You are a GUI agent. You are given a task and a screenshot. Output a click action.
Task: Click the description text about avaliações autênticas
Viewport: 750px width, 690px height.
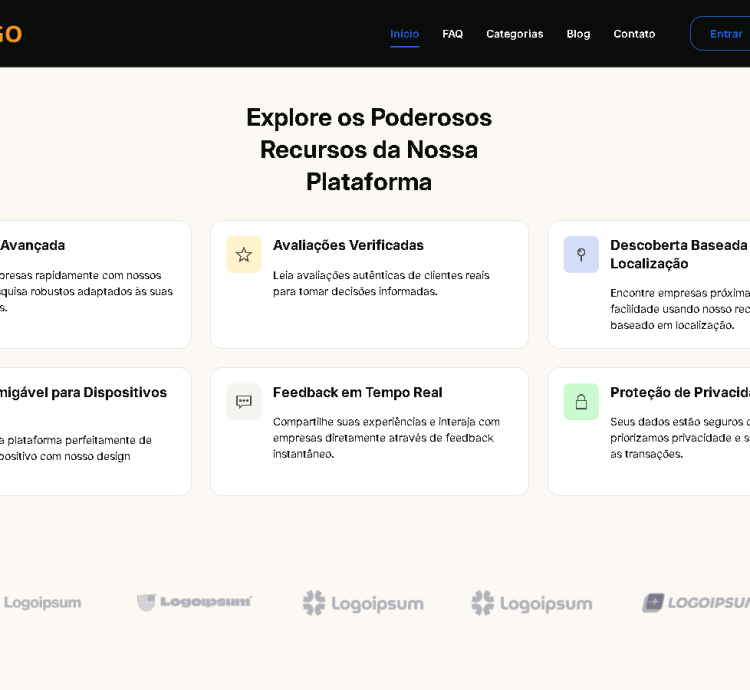[x=381, y=283]
